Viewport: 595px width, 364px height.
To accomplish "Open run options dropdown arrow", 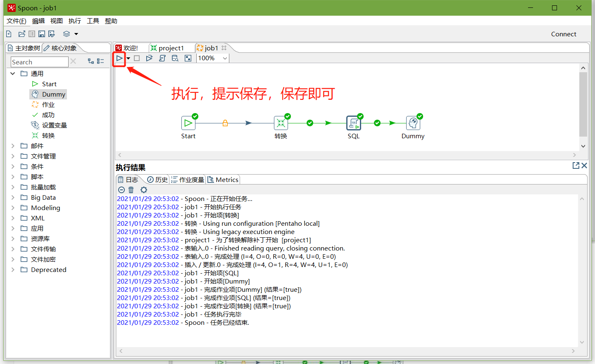I will tap(129, 58).
